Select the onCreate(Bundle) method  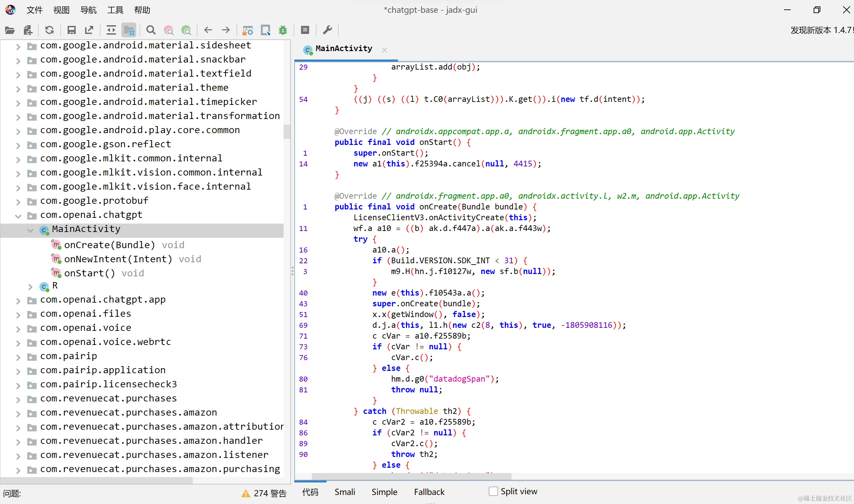[117, 245]
